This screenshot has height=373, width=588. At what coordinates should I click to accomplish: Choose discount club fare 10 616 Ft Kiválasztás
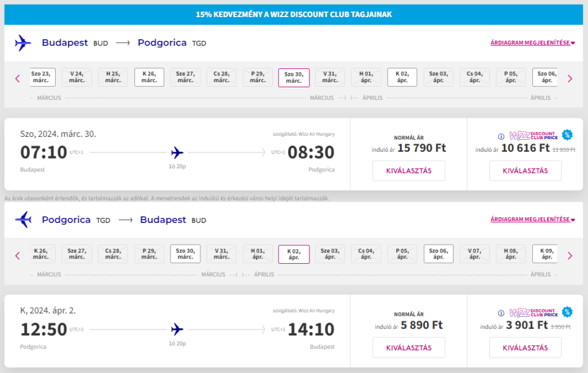525,171
